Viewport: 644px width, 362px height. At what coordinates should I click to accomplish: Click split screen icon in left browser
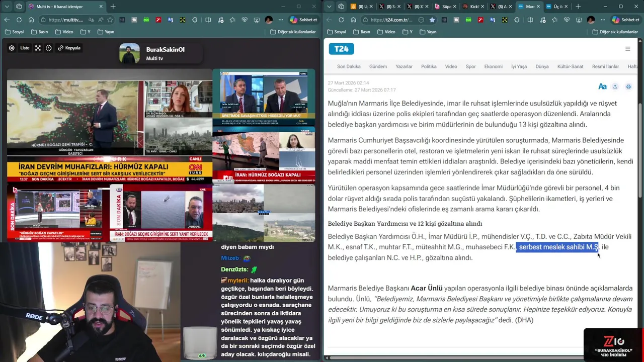pos(208,20)
